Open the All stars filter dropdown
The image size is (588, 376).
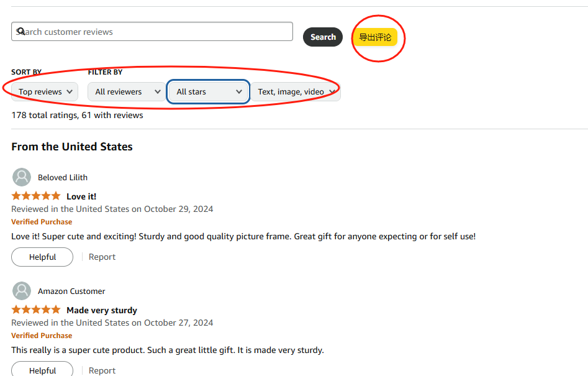tap(209, 92)
